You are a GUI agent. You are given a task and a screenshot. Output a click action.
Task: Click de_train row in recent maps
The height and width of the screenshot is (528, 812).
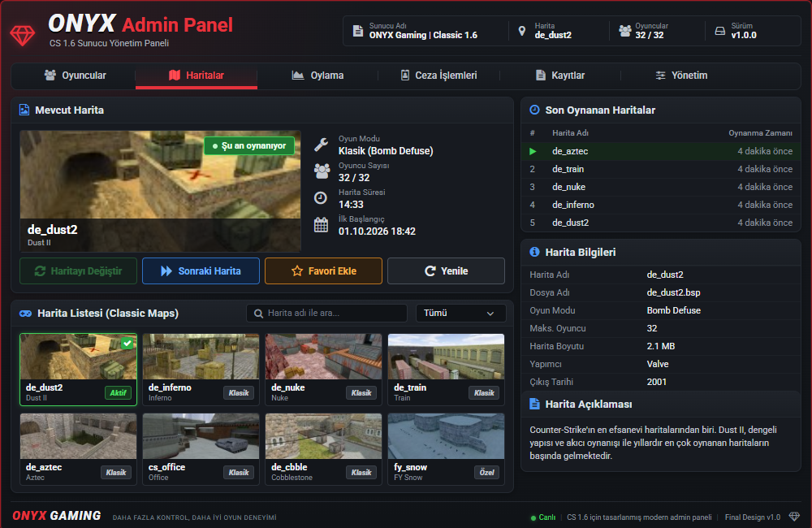pyautogui.click(x=661, y=169)
